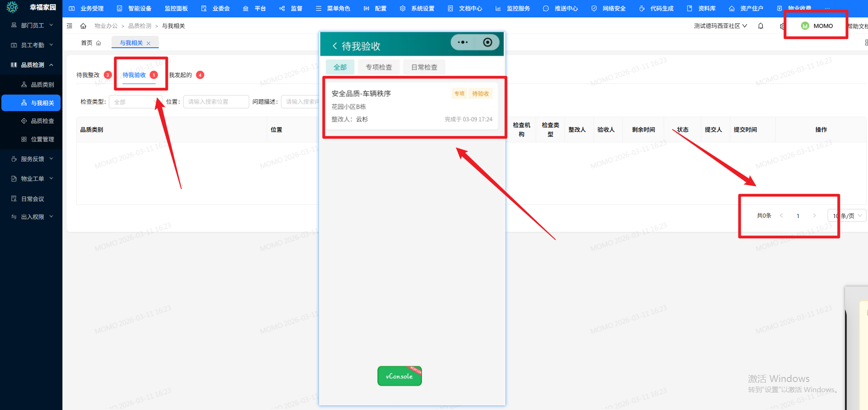The width and height of the screenshot is (868, 410).
Task: Close the 与我相关 tab
Action: click(x=148, y=43)
